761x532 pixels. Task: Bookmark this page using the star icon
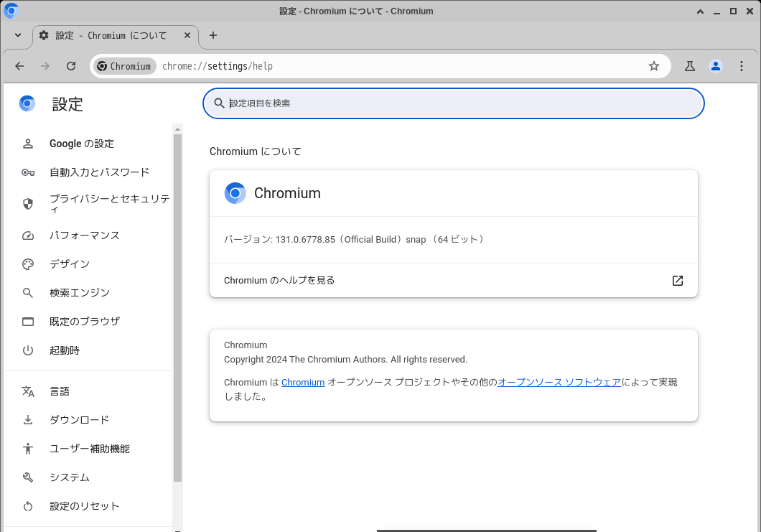point(654,65)
